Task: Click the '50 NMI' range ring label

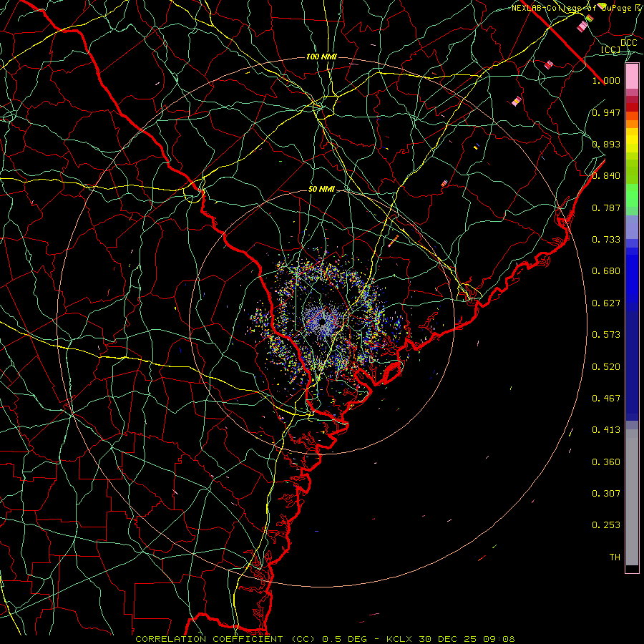Action: pyautogui.click(x=321, y=190)
